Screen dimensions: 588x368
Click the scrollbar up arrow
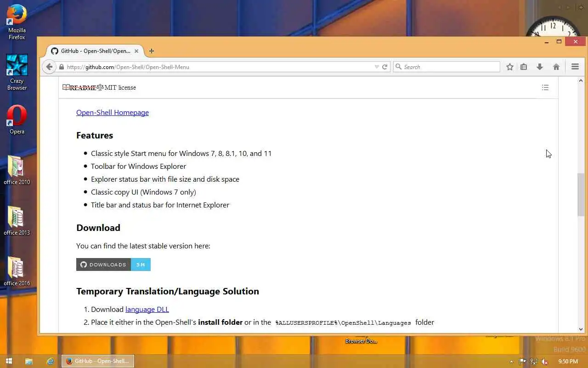pyautogui.click(x=581, y=80)
